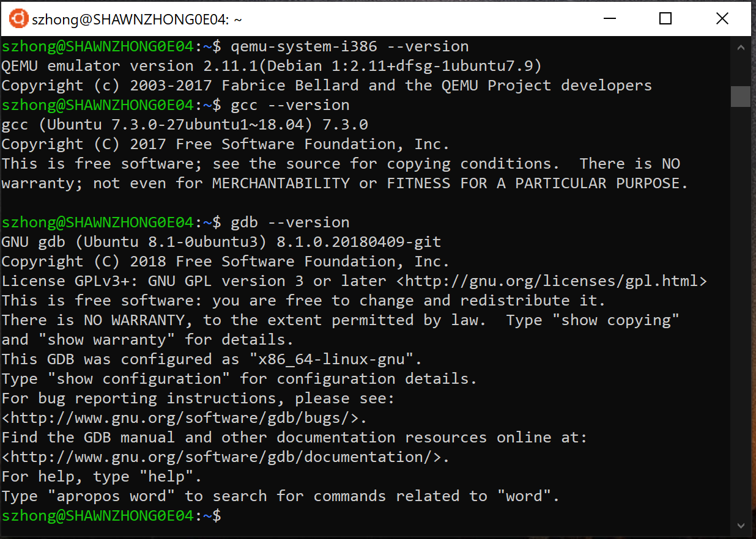This screenshot has width=756, height=539.
Task: Click the Ubuntu logo in title bar
Action: click(x=18, y=19)
